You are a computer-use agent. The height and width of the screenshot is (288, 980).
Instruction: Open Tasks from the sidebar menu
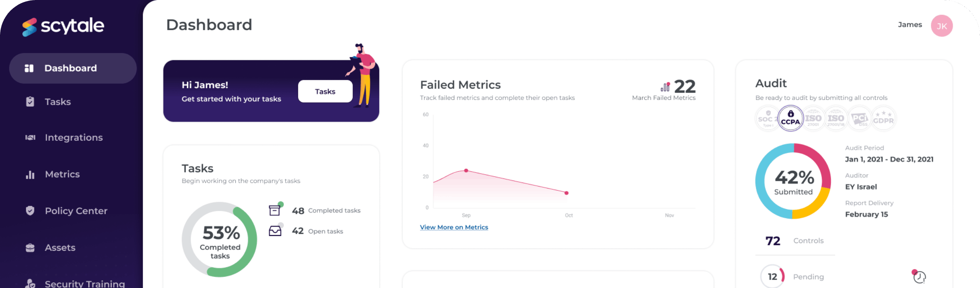pyautogui.click(x=57, y=102)
